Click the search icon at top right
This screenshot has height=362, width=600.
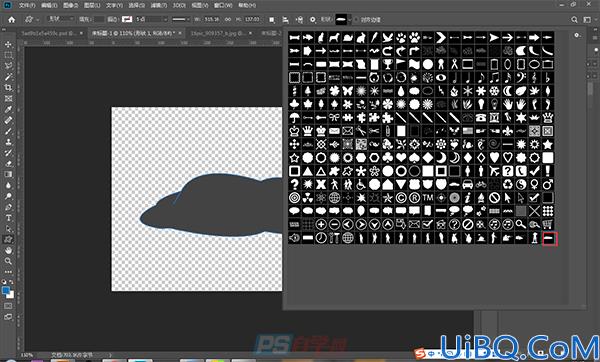[574, 20]
